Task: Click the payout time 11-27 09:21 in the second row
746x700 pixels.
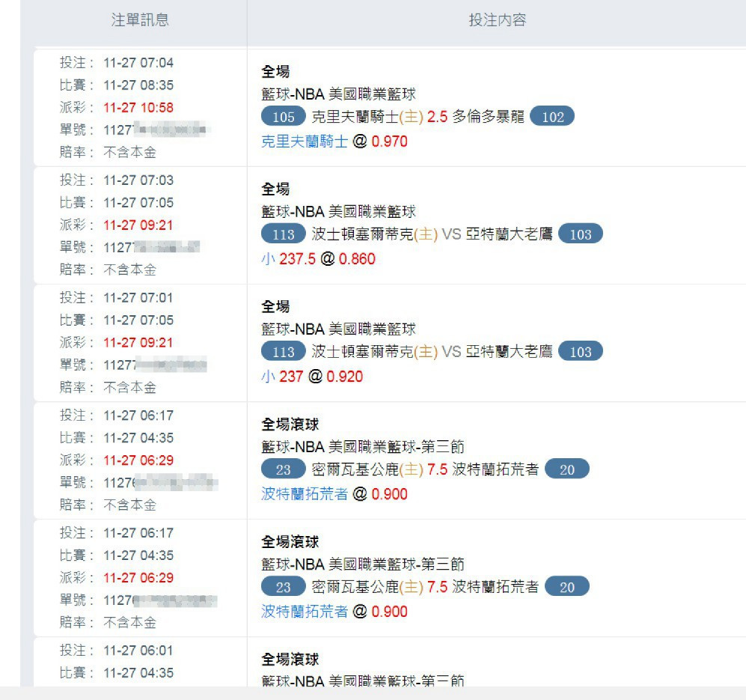Action: (x=138, y=225)
